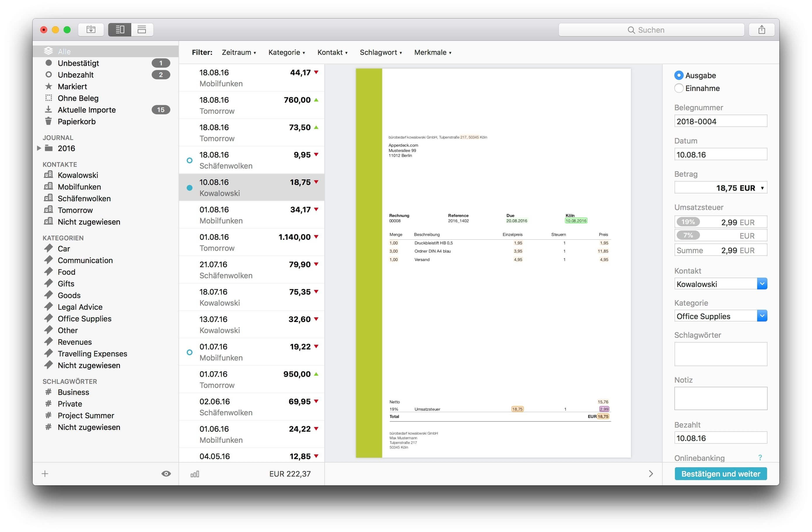Viewport: 812px width, 532px height.
Task: Open the Kategorie Office Supplies dropdown
Action: tap(762, 316)
